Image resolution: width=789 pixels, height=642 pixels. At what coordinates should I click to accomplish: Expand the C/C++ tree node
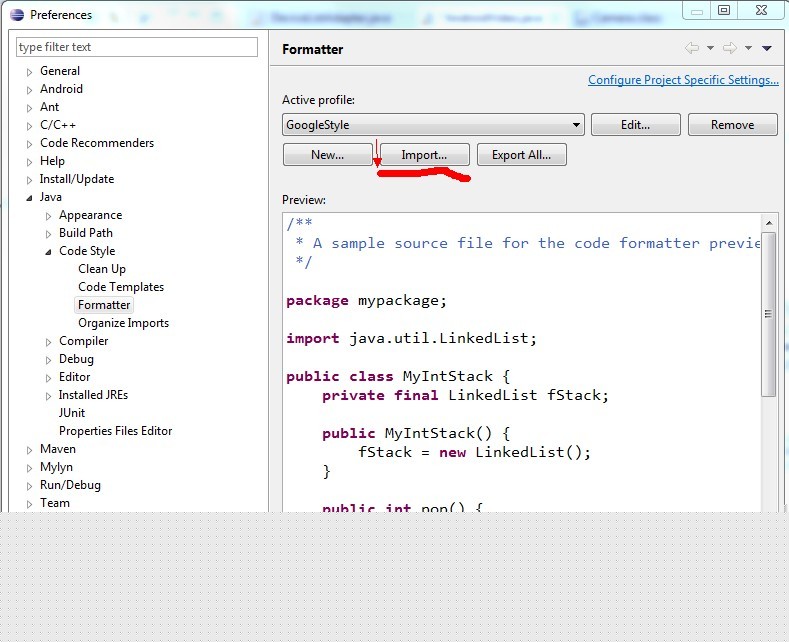coord(29,126)
